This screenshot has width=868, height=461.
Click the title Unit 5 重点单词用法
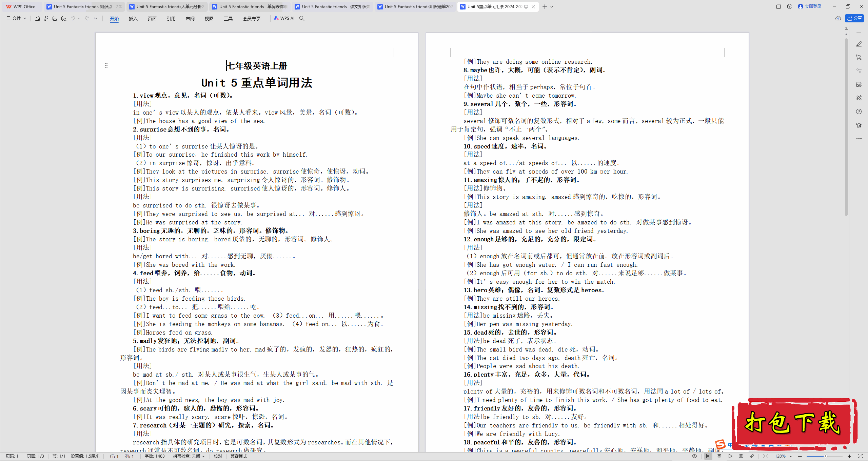[x=257, y=83]
